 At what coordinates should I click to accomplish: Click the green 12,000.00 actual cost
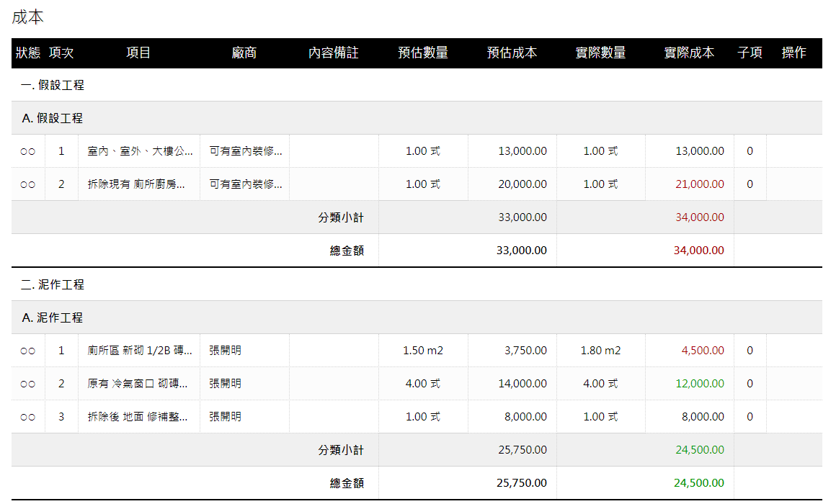[700, 384]
